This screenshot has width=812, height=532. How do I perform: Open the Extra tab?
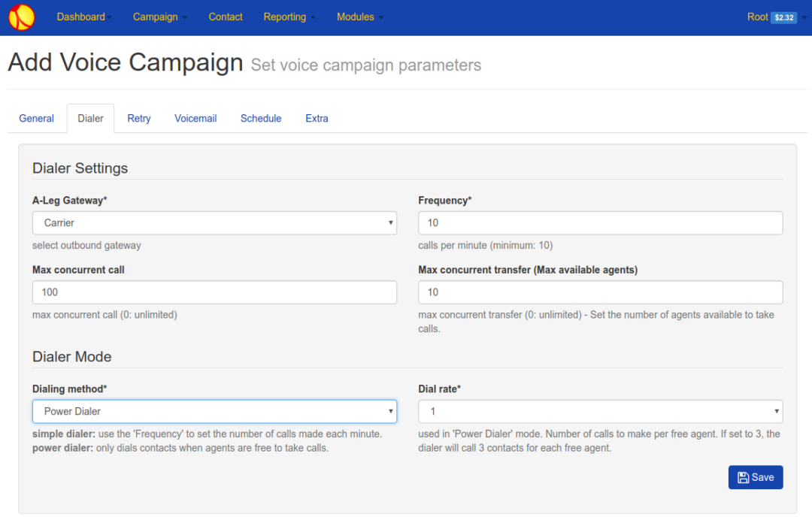(317, 118)
